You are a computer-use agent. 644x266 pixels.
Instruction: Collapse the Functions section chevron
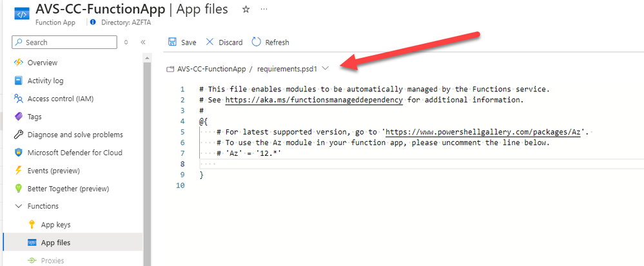[x=19, y=206]
